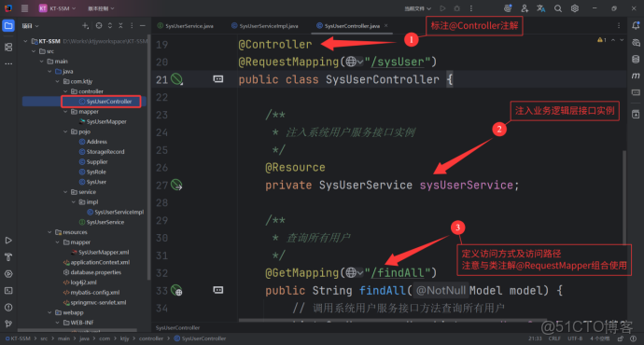The image size is (644, 345).
Task: Open the Run tool window
Action: 8,241
